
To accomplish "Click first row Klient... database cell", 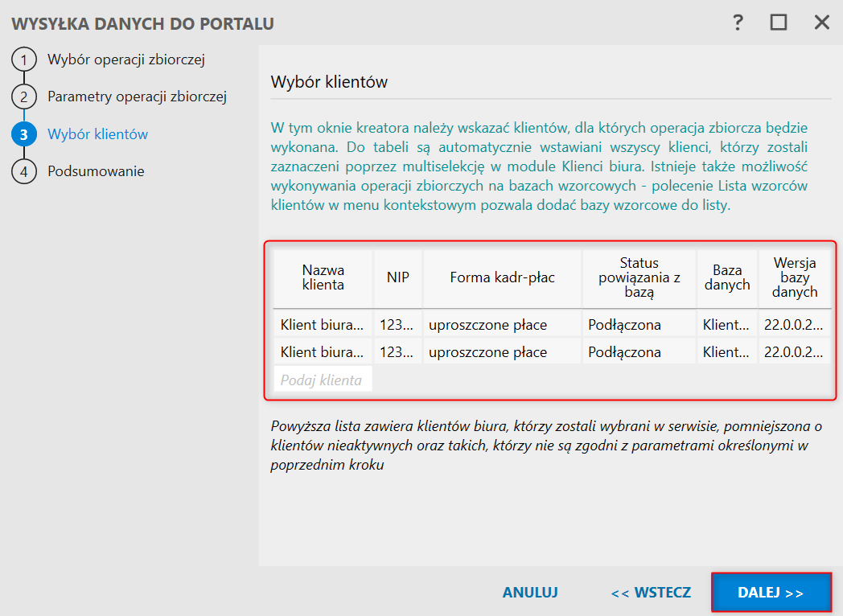I will click(x=727, y=325).
